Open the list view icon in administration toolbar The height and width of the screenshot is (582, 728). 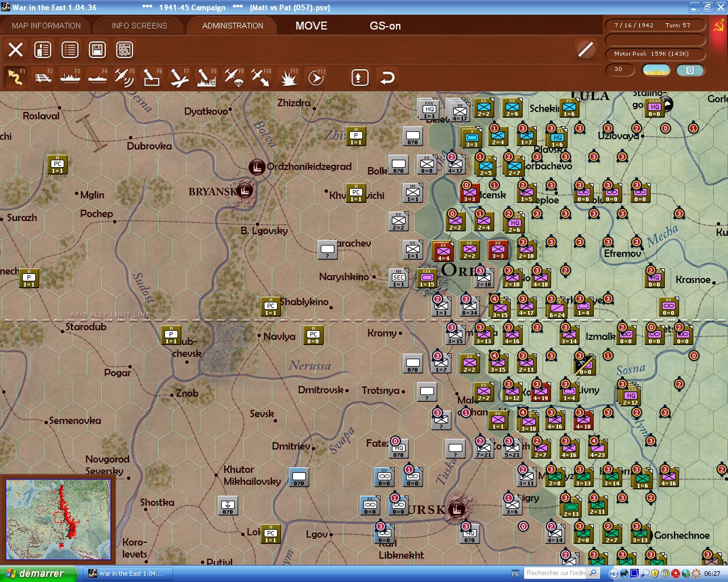(70, 50)
